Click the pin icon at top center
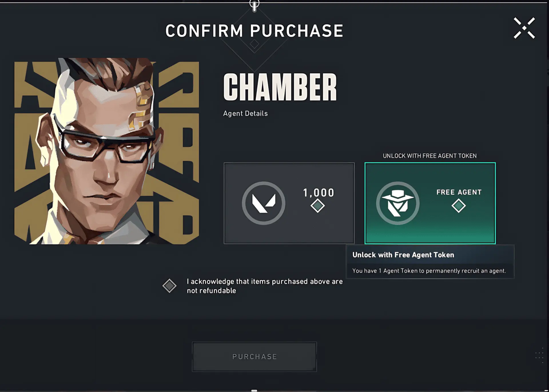The width and height of the screenshot is (549, 392). click(254, 5)
